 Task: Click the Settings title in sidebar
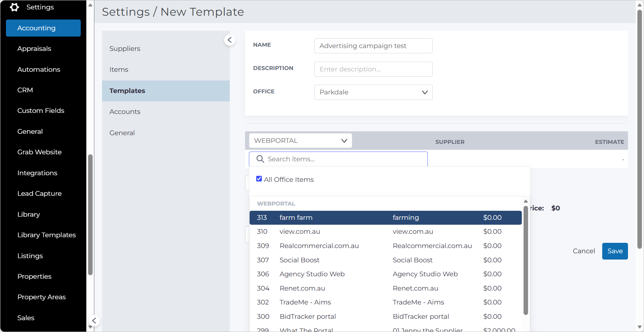click(x=40, y=7)
